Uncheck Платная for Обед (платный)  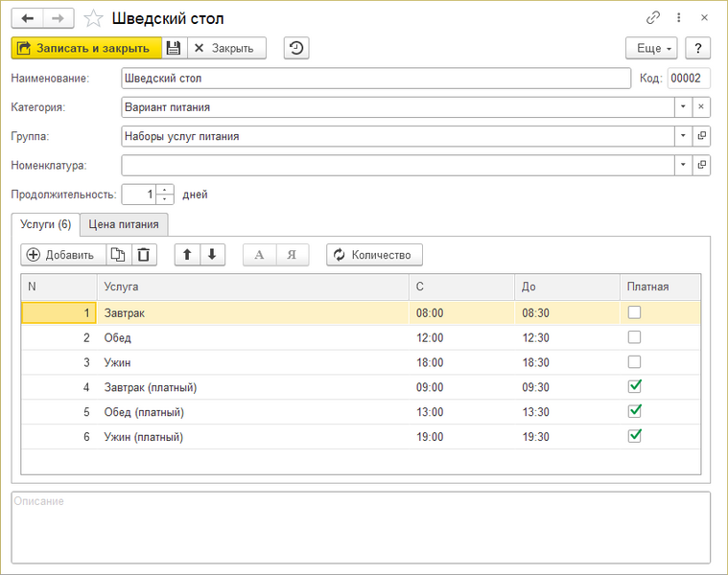[634, 411]
